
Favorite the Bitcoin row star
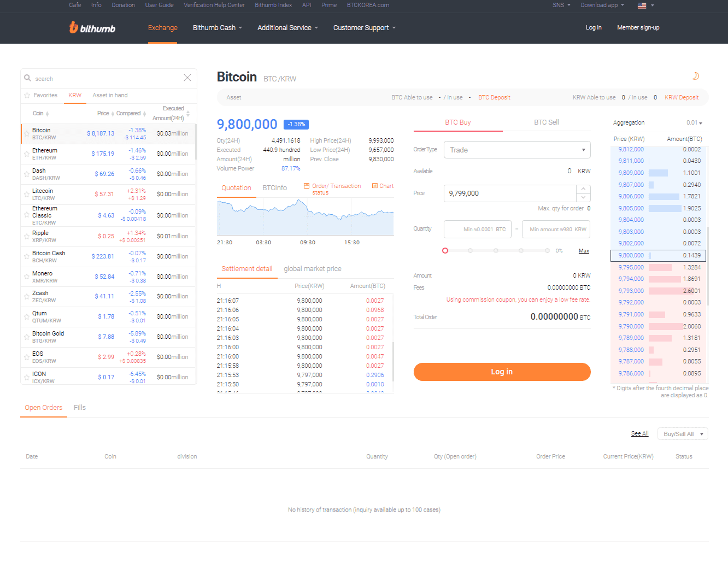(x=27, y=134)
